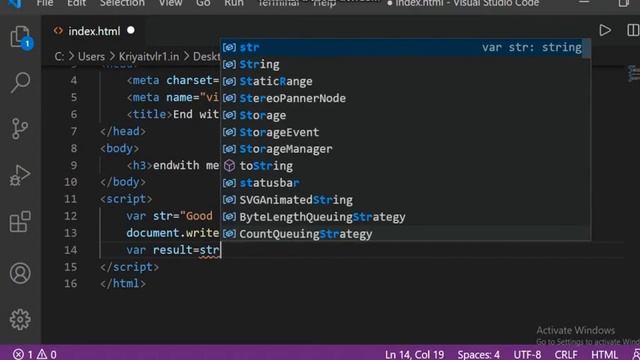Open the Manage gear icon
640x360 pixels.
point(20,319)
